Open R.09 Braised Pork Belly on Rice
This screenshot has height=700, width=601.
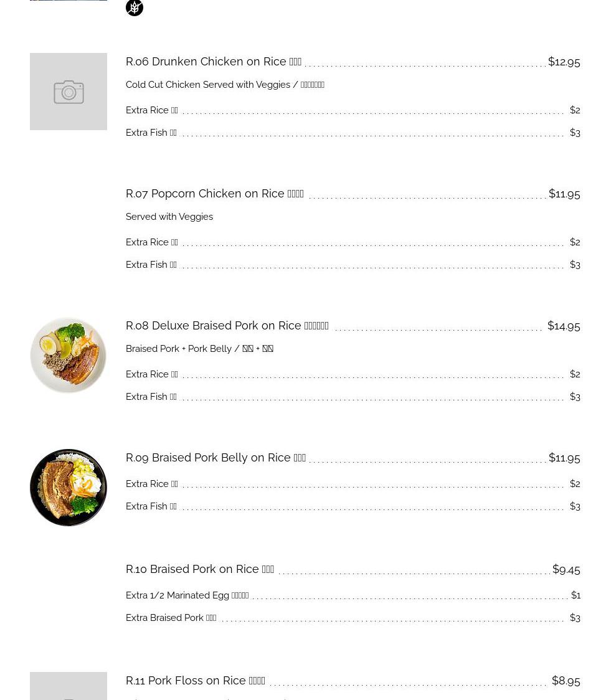pos(215,458)
